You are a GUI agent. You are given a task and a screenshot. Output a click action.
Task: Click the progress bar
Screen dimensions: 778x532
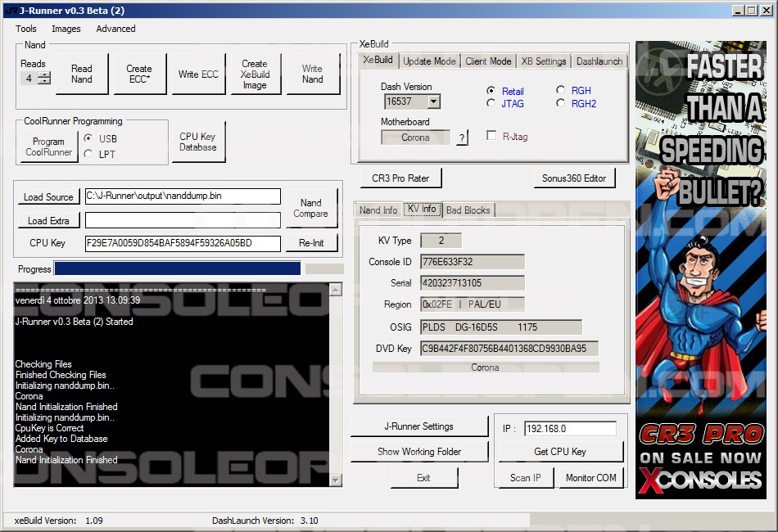pyautogui.click(x=177, y=268)
